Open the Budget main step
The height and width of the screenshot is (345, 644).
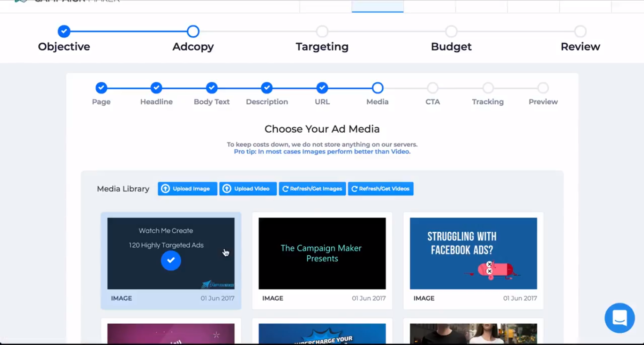(451, 32)
